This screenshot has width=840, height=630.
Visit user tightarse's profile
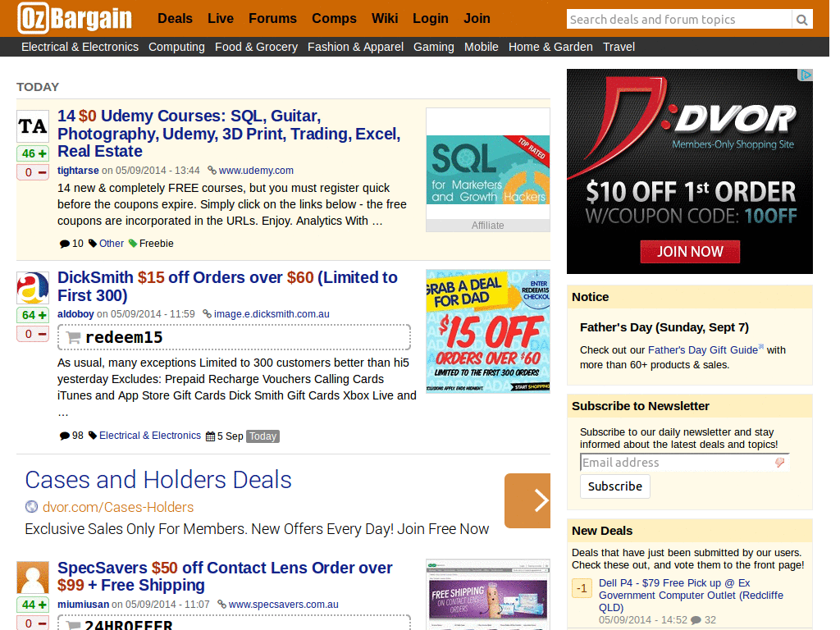[78, 171]
